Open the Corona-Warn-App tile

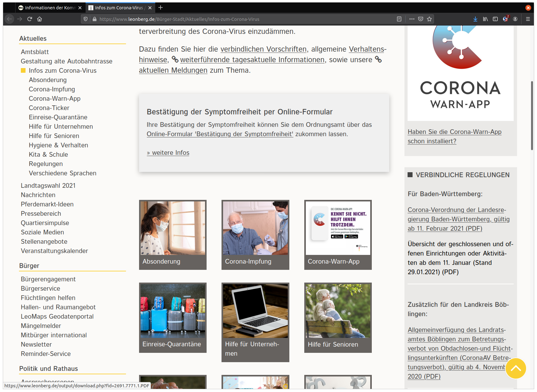(x=338, y=235)
